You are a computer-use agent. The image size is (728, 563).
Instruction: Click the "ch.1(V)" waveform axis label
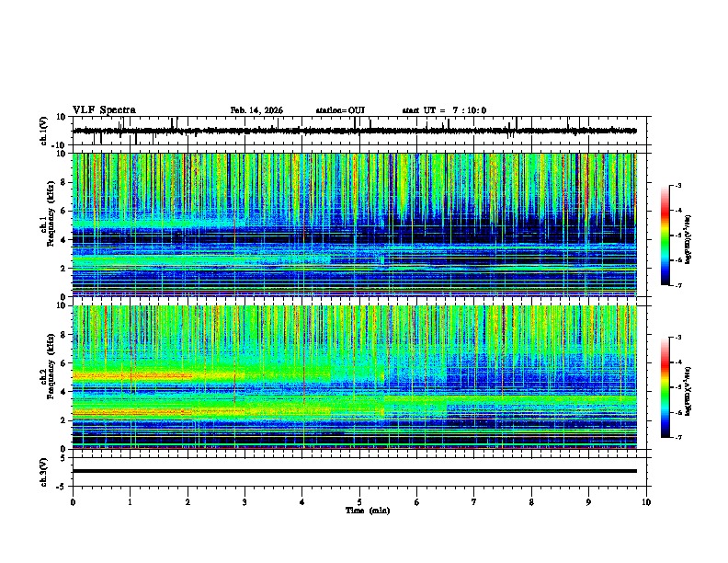[43, 131]
